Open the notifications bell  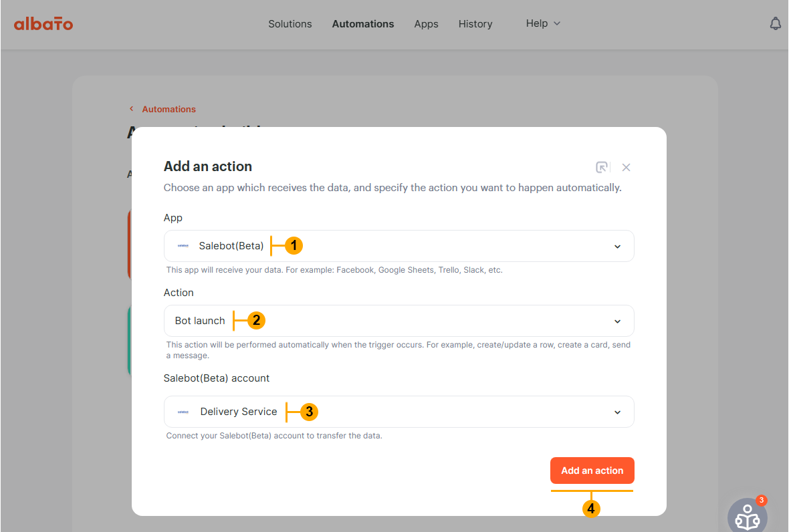pyautogui.click(x=776, y=23)
